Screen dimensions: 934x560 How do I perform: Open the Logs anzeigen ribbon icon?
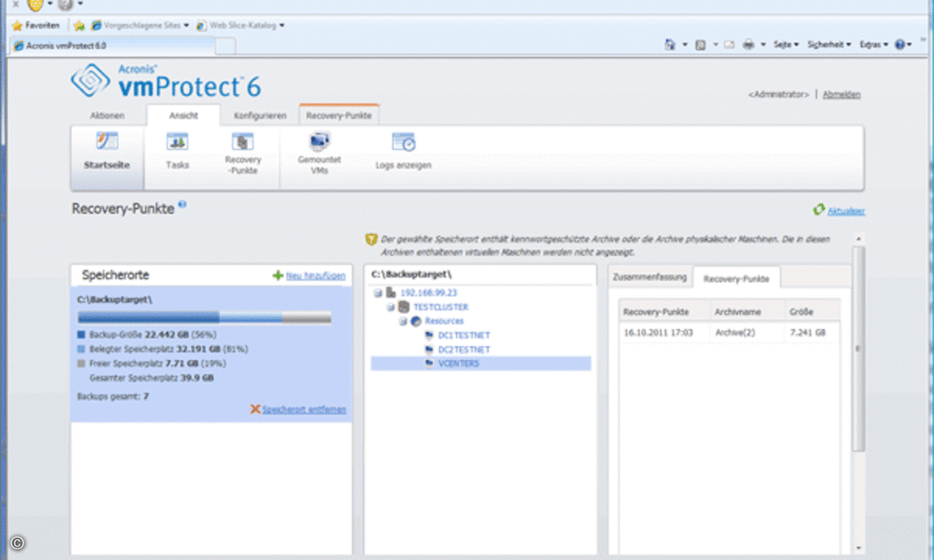click(403, 142)
